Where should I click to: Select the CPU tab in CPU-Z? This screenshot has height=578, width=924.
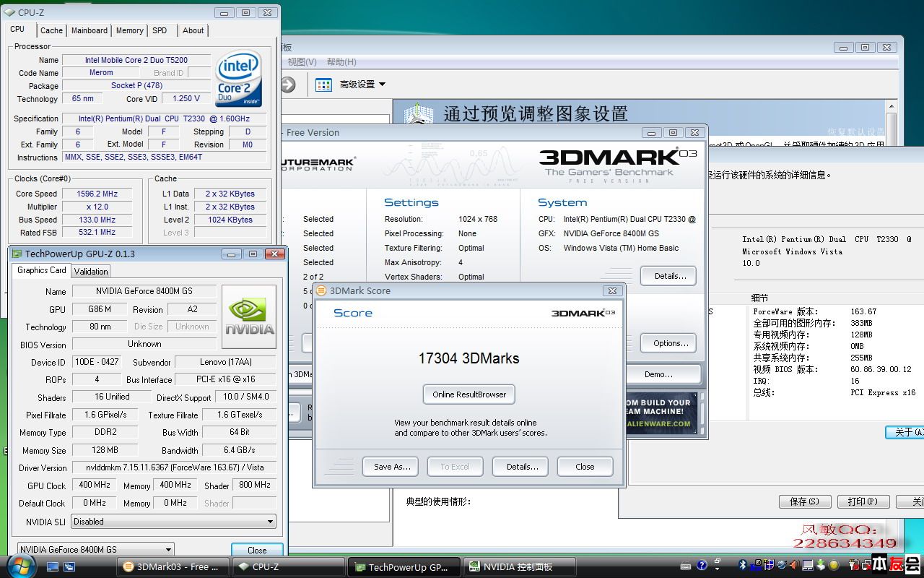[17, 30]
